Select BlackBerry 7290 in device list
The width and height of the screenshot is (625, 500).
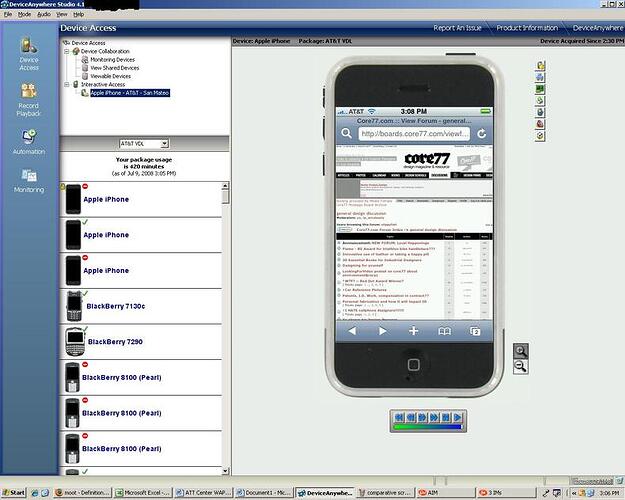tap(141, 342)
